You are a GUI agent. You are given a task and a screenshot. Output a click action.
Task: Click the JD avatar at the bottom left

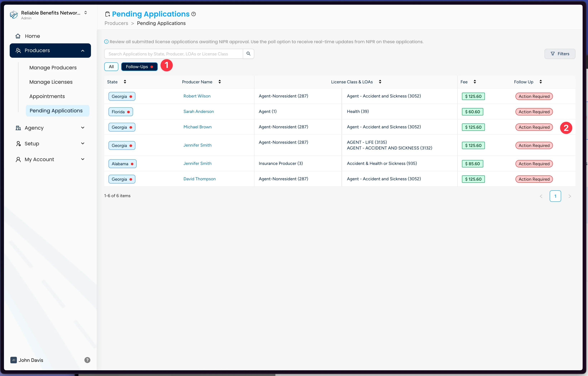[x=13, y=360]
